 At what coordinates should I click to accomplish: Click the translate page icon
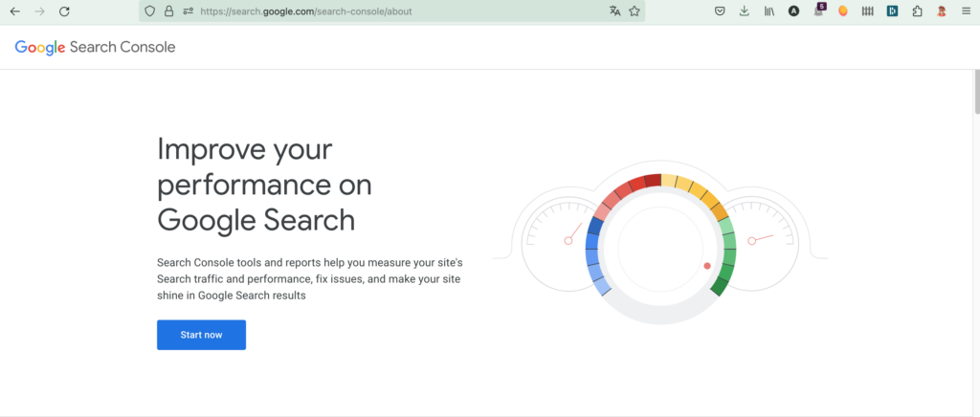click(614, 11)
